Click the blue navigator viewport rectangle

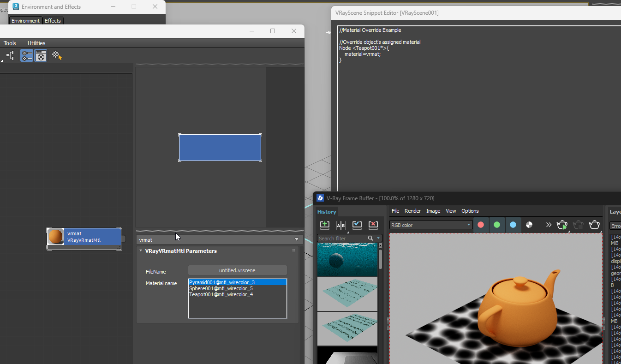pyautogui.click(x=220, y=148)
